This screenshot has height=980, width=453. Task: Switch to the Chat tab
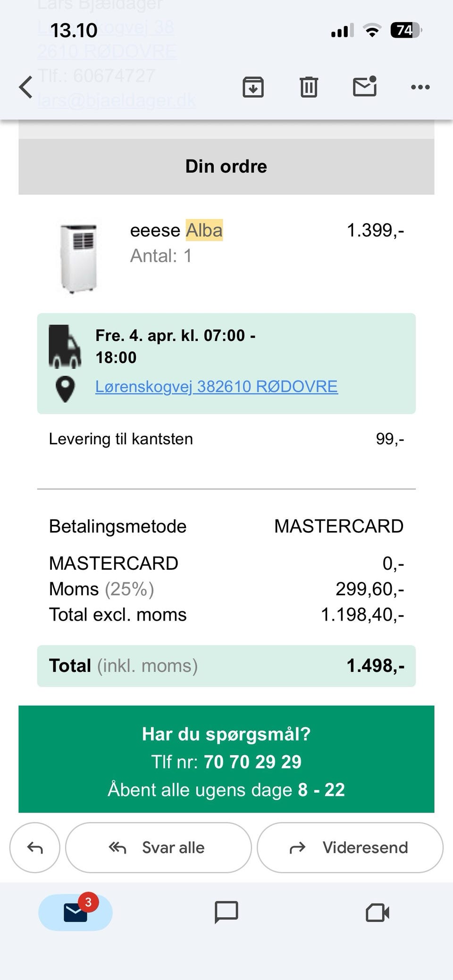click(226, 912)
